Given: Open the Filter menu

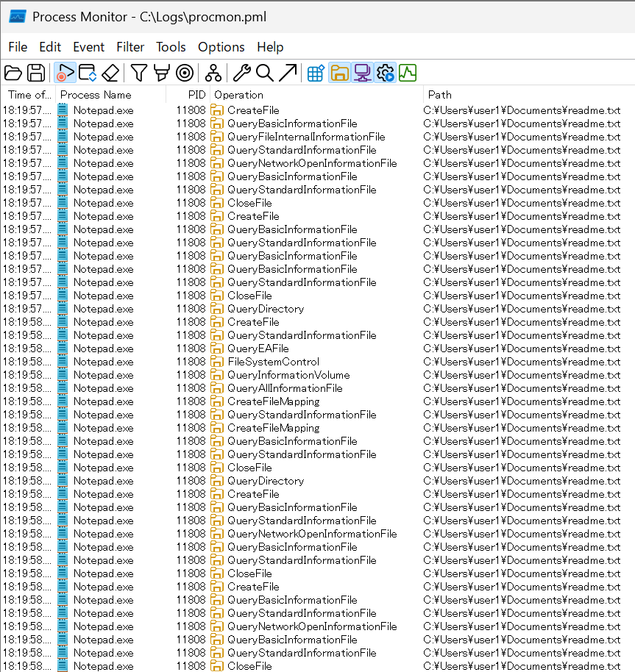Looking at the screenshot, I should pos(130,47).
